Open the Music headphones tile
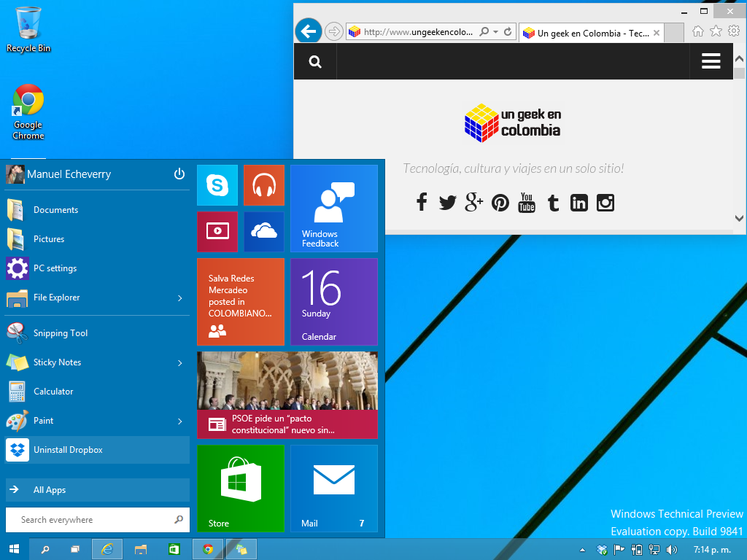The height and width of the screenshot is (560, 747). coord(264,185)
